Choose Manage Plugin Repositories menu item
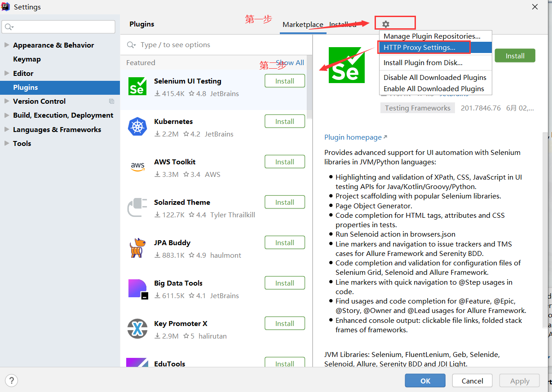Screen dimensions: 552x392 [436, 36]
